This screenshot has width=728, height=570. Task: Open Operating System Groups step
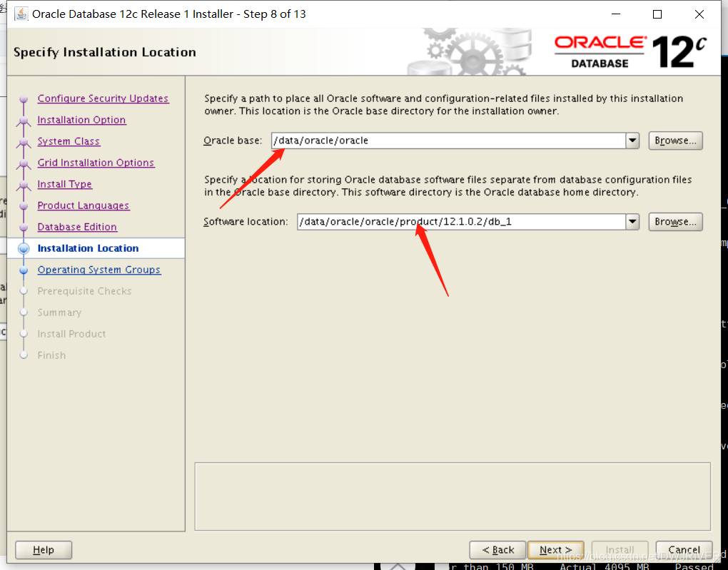click(99, 270)
